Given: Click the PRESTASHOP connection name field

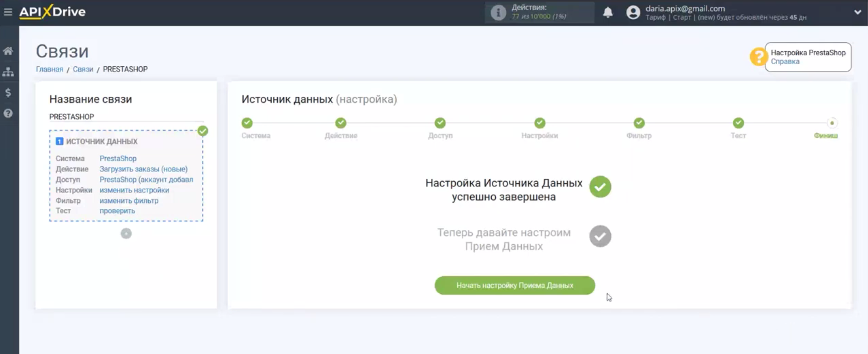Looking at the screenshot, I should (126, 116).
